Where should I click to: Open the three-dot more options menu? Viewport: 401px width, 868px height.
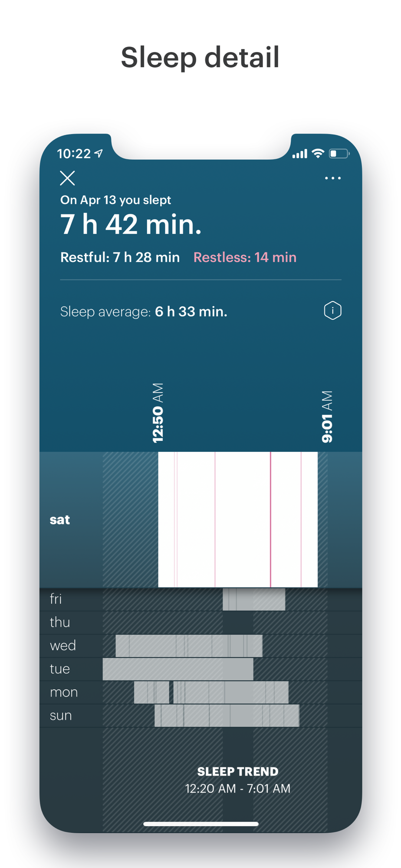coord(333,178)
